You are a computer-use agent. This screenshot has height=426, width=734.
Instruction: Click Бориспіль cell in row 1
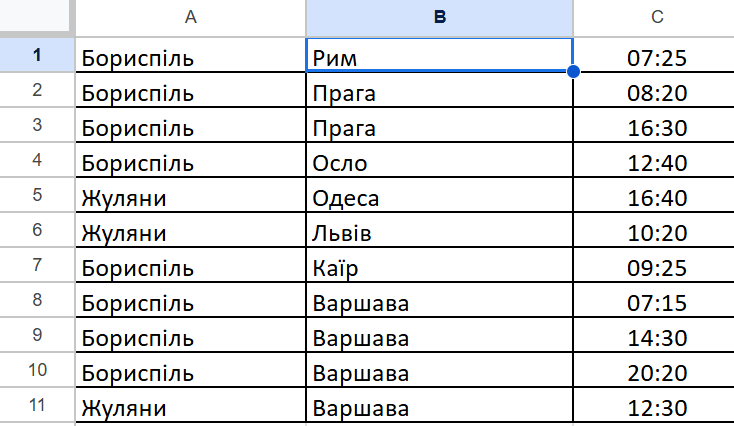190,57
